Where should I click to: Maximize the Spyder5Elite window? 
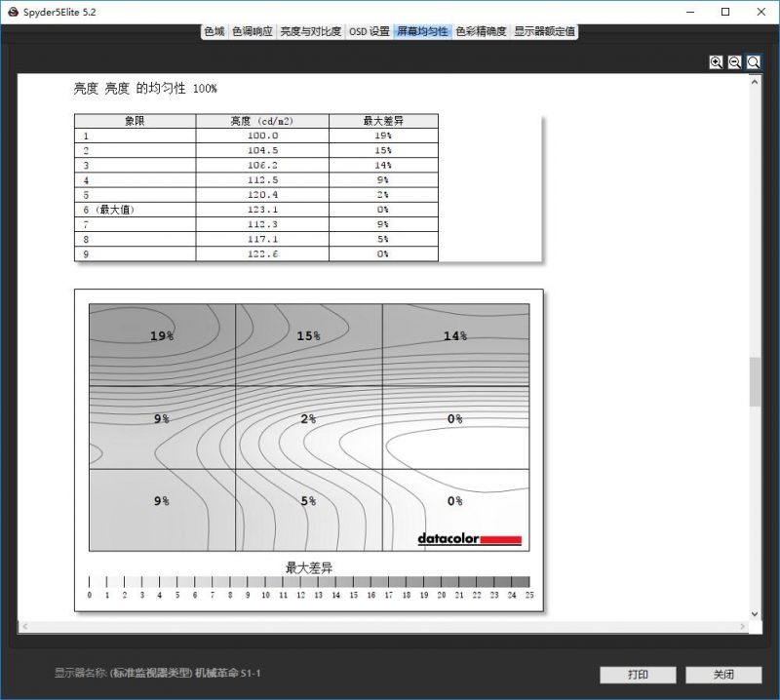point(725,12)
